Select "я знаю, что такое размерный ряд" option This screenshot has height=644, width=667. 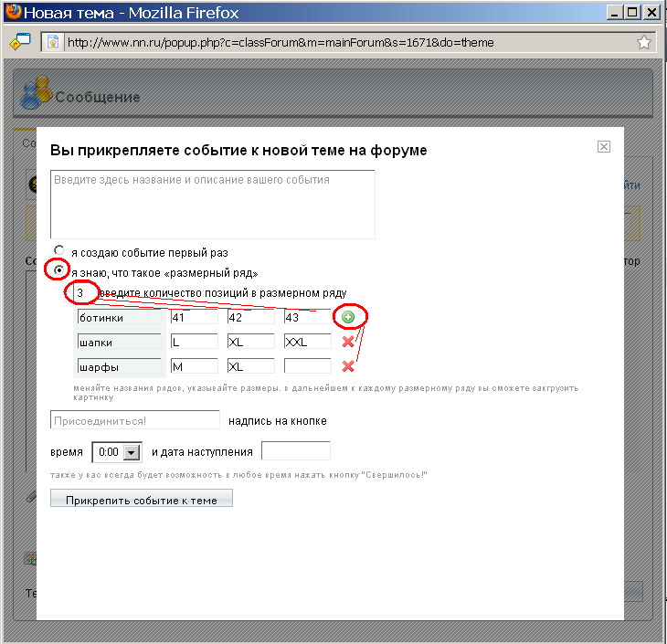[x=59, y=270]
